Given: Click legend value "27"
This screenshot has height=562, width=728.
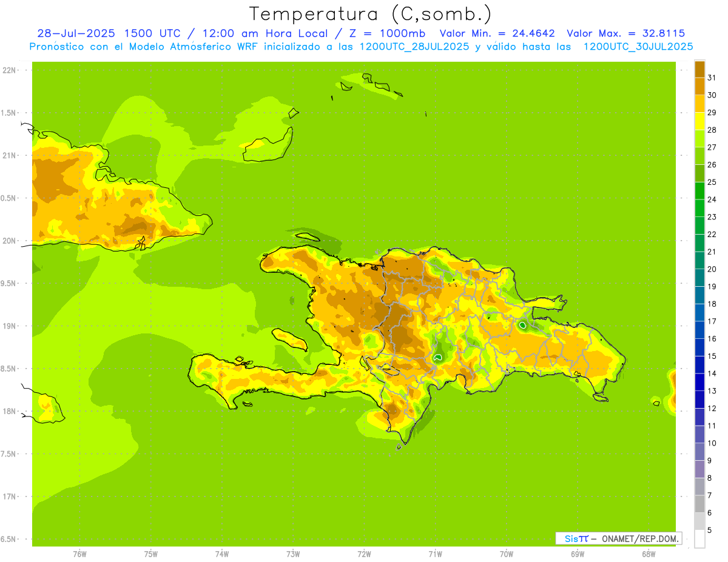Looking at the screenshot, I should tap(712, 147).
